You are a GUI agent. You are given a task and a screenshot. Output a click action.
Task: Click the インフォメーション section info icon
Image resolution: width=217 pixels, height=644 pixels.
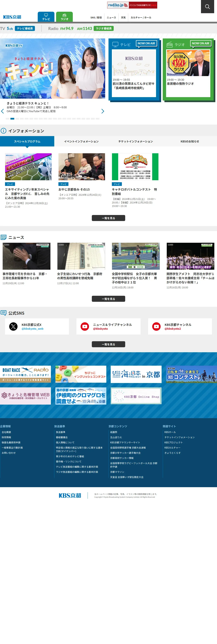(4, 131)
